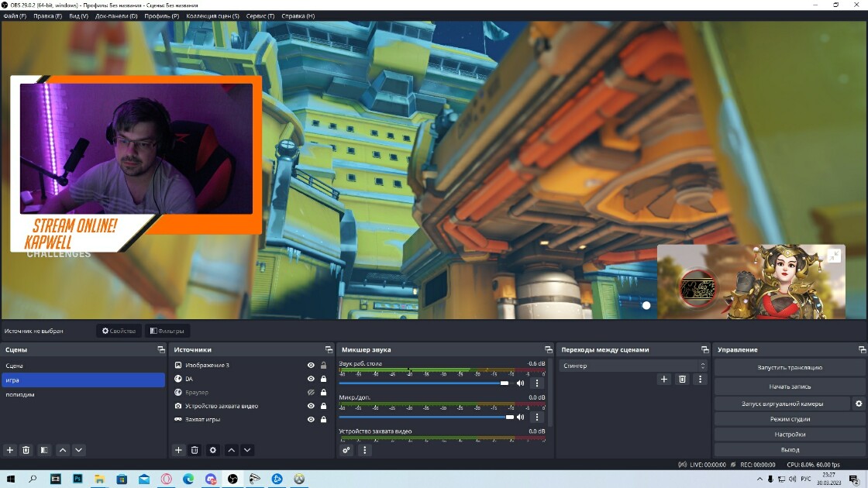Unlock the Браузер source
868x488 pixels.
pyautogui.click(x=323, y=392)
